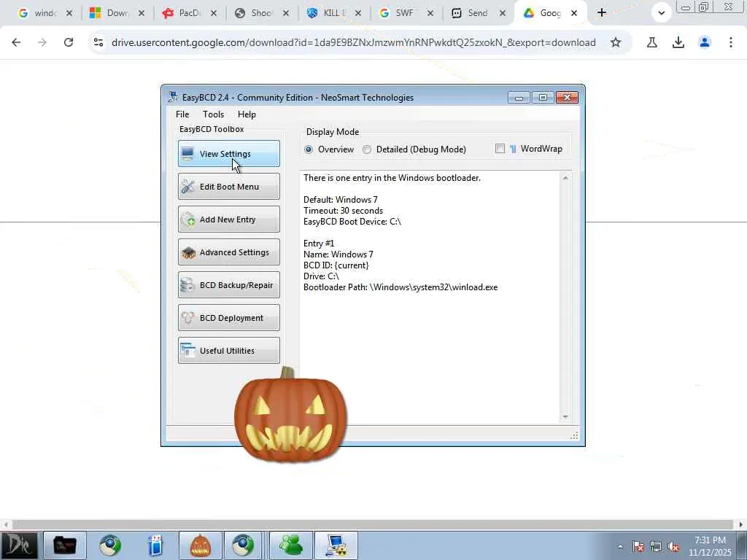This screenshot has height=560, width=747.
Task: Click the address bar URL
Action: (354, 42)
